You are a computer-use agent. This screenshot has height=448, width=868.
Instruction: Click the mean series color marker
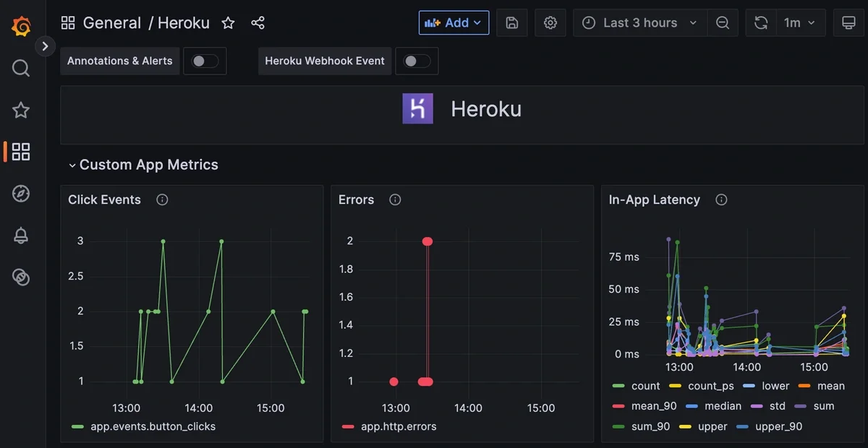coord(804,386)
